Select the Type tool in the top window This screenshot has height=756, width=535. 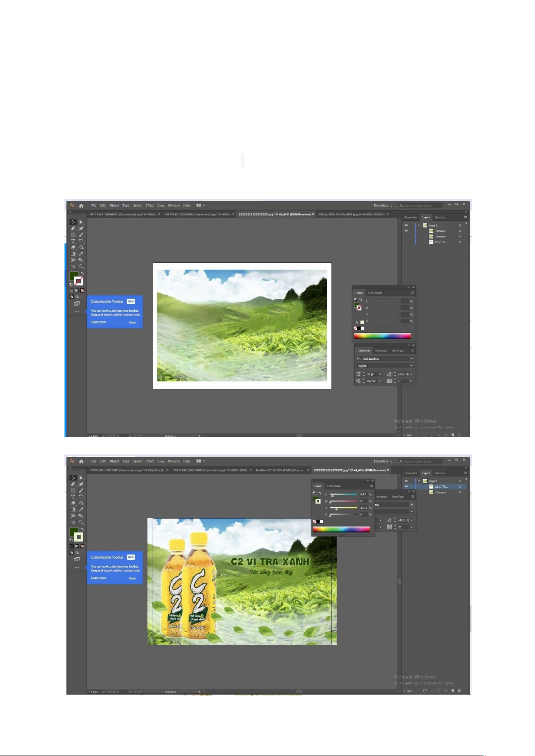tap(73, 241)
